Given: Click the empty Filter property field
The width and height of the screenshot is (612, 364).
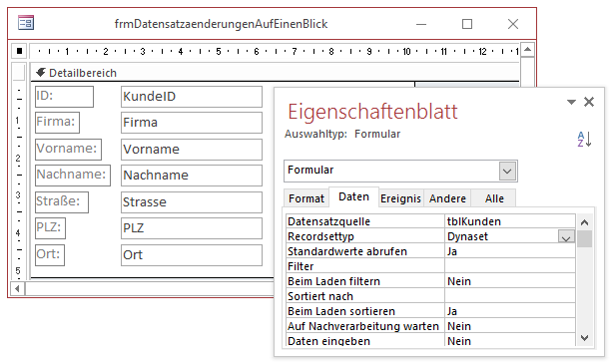Looking at the screenshot, I should point(510,266).
